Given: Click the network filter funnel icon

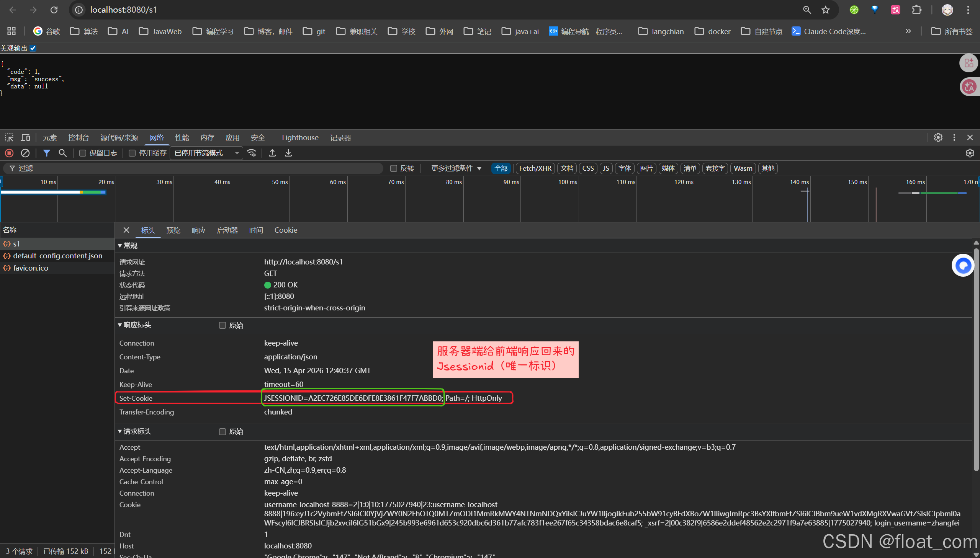Looking at the screenshot, I should 46,153.
